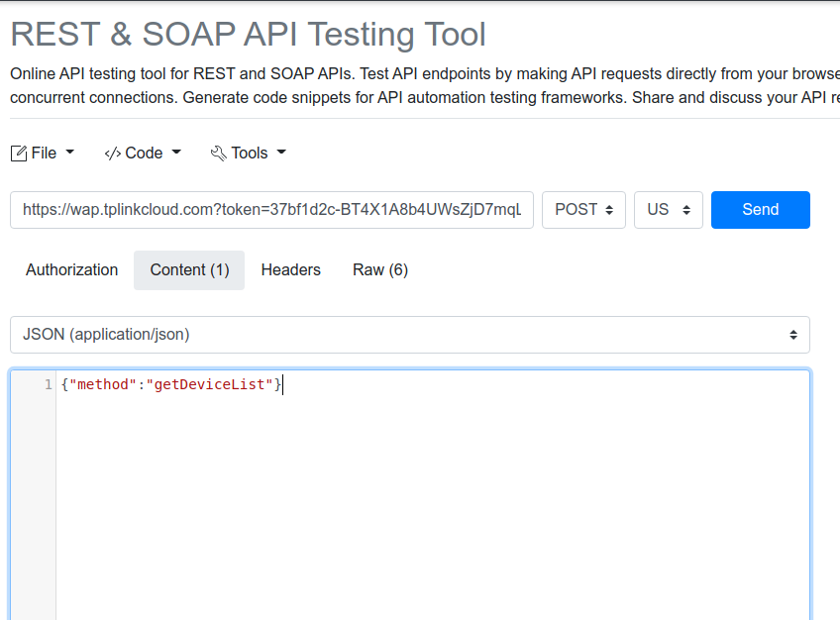The image size is (840, 620).
Task: Click the "getDeviceList" value in the editor
Action: click(x=209, y=384)
